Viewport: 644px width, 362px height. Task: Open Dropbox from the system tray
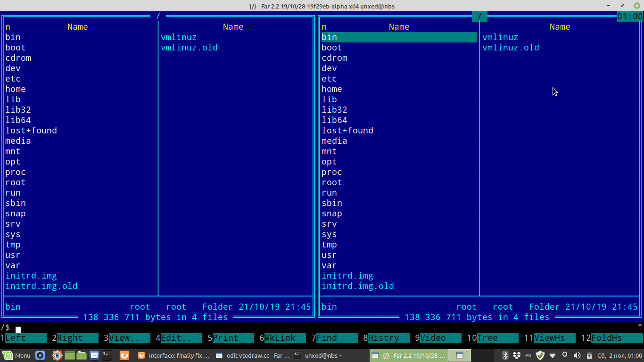click(516, 355)
